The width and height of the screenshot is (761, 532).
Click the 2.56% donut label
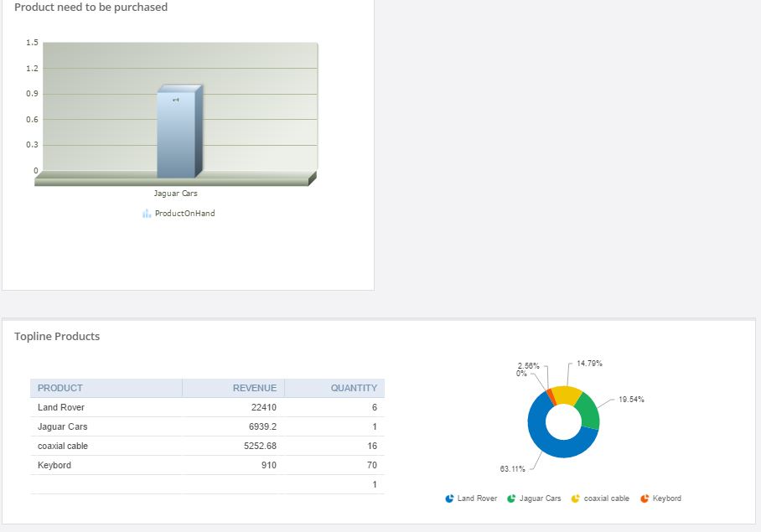[529, 365]
